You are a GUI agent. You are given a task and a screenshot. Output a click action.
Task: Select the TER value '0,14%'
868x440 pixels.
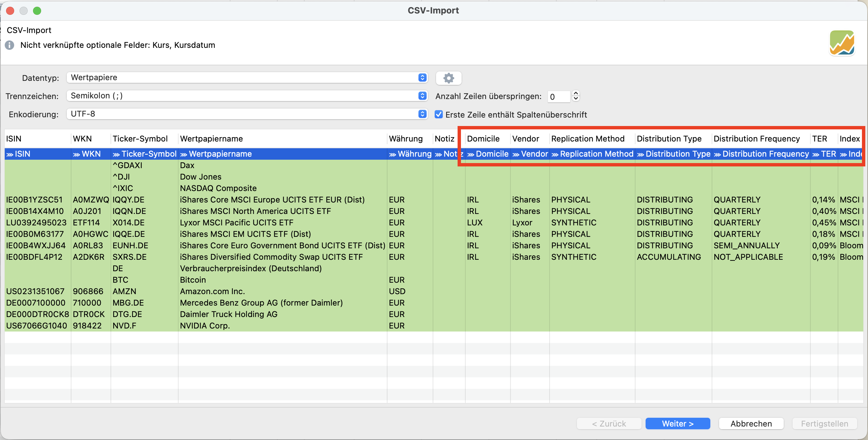824,200
